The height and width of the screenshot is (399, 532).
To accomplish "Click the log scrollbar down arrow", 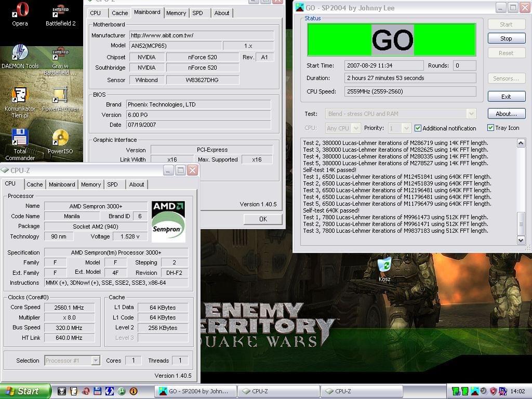I will coord(521,240).
